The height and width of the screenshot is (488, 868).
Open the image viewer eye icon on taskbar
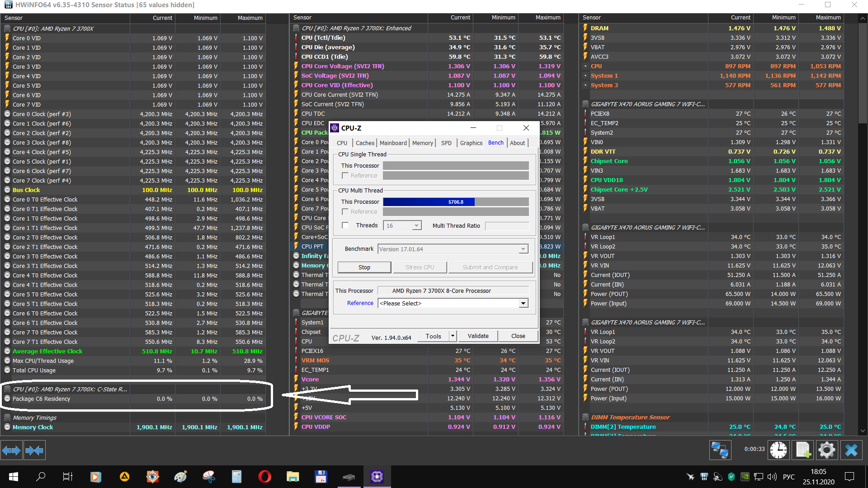point(152,477)
